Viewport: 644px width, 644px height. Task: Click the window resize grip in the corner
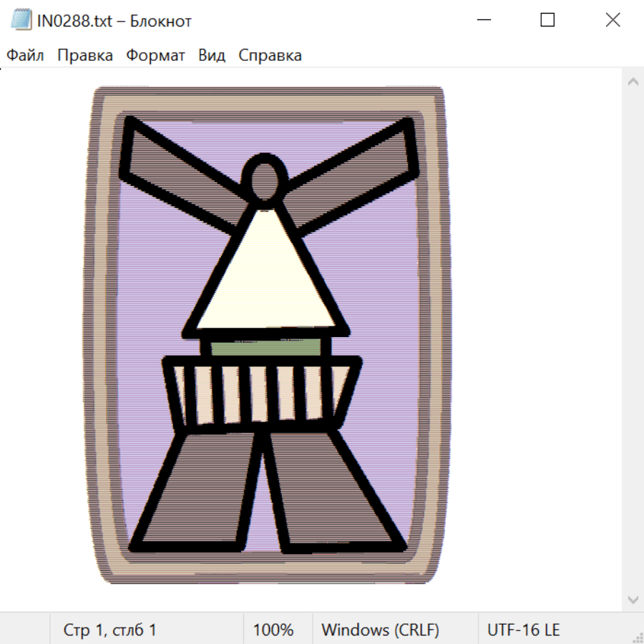tap(638, 638)
